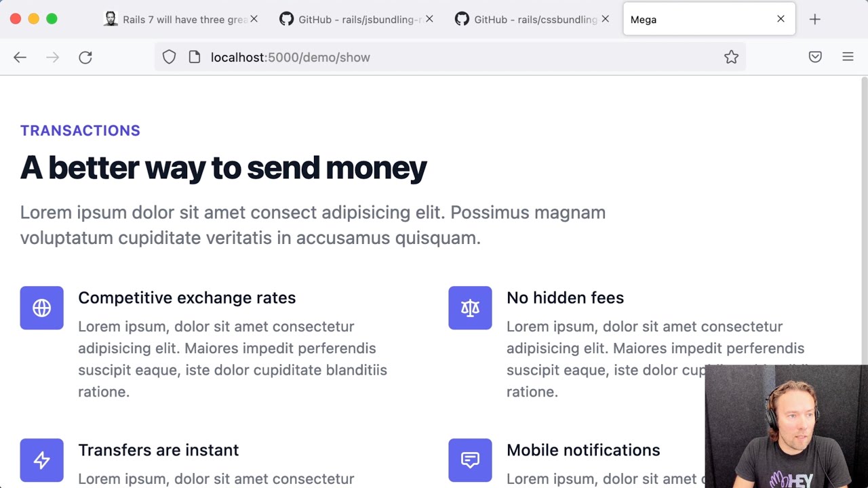Screen dimensions: 868x488
Task: Click the lightning bolt icon beside Transfers are instant
Action: pos(41,460)
